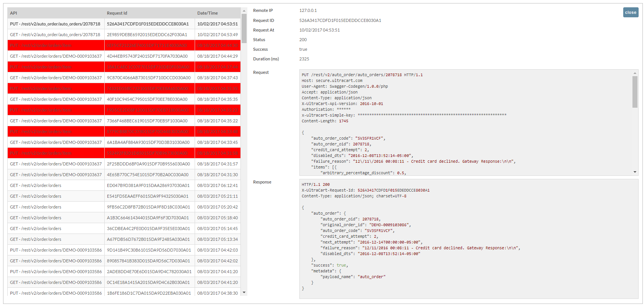Click the Response section label
The width and height of the screenshot is (644, 307).
point(262,182)
